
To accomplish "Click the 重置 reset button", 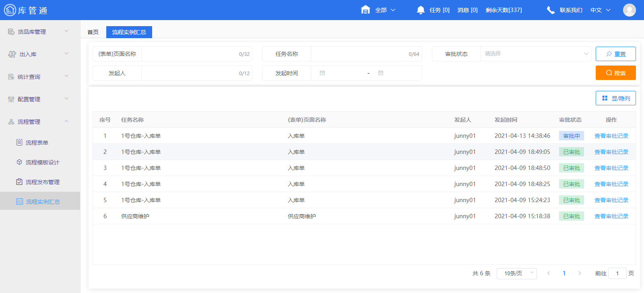I will [615, 54].
